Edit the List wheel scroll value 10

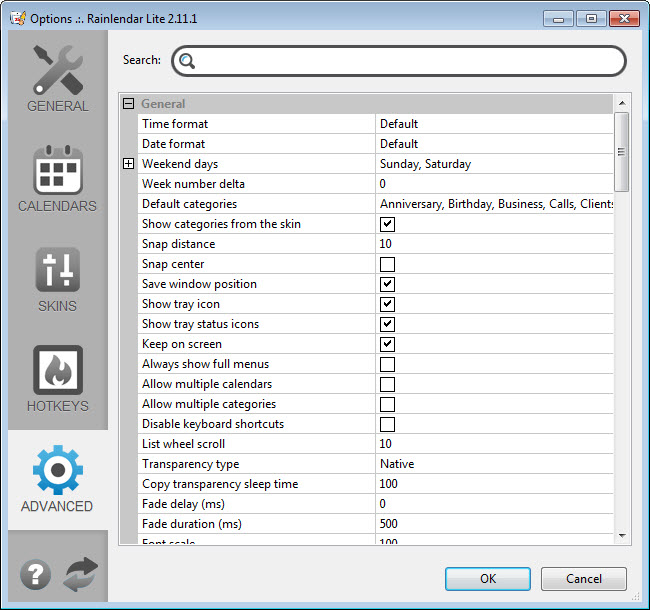coord(494,444)
